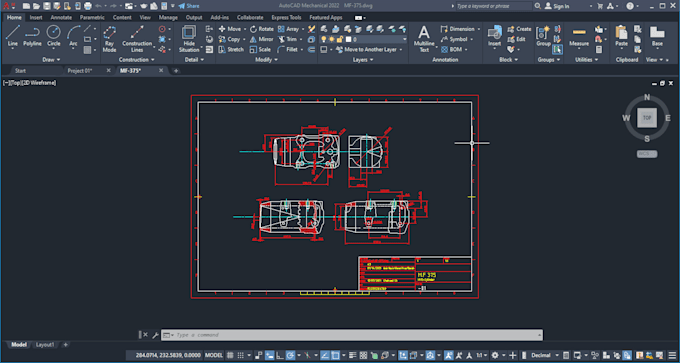Select the Arc tool
Screen dimensions: 680x363
[x=74, y=36]
